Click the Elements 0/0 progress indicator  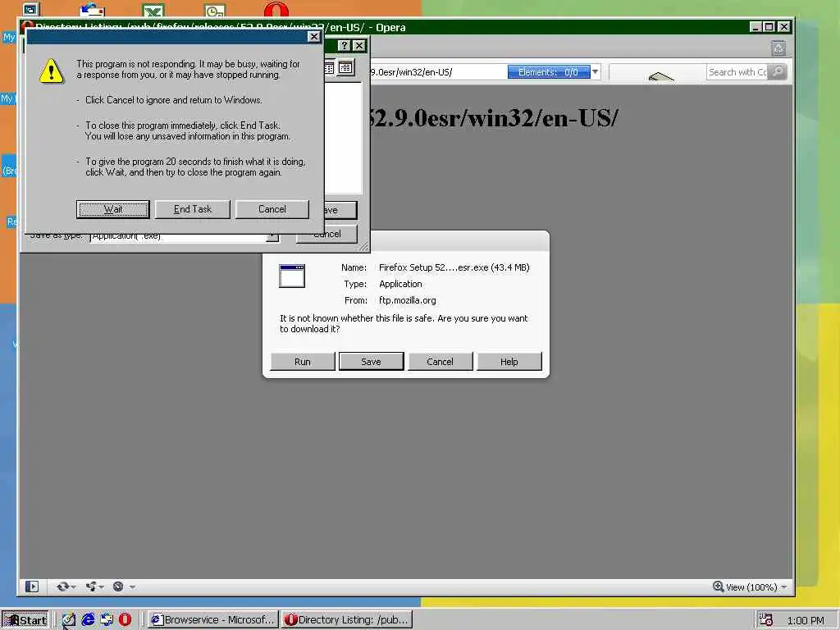coord(549,72)
